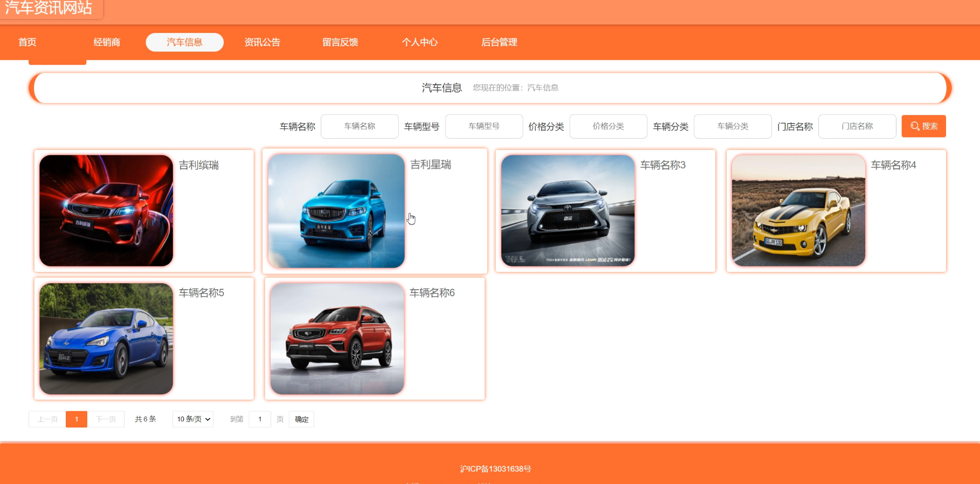Click the 车辆名称4 title text
Screen dimensions: 980x484
(x=894, y=165)
